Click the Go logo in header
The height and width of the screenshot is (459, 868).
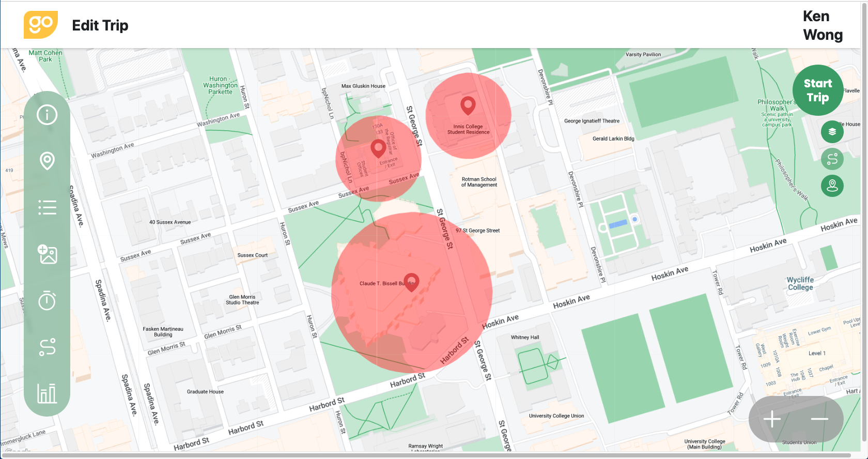tap(41, 25)
